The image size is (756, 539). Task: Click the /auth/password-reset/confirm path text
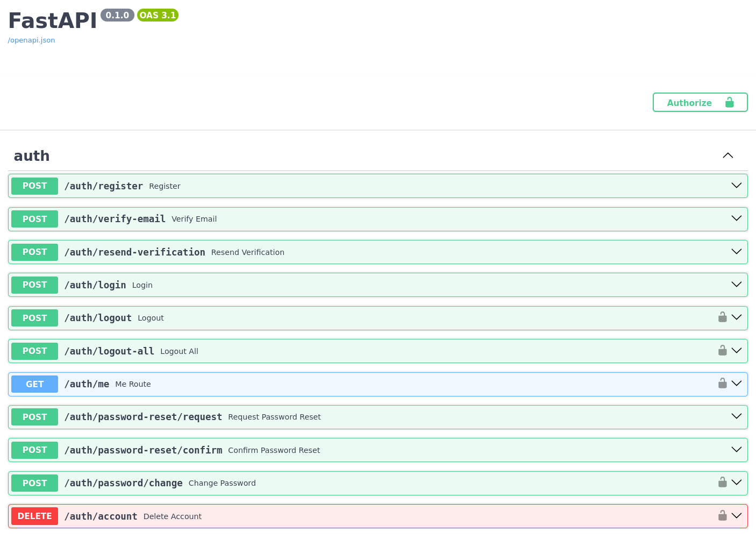pos(143,450)
